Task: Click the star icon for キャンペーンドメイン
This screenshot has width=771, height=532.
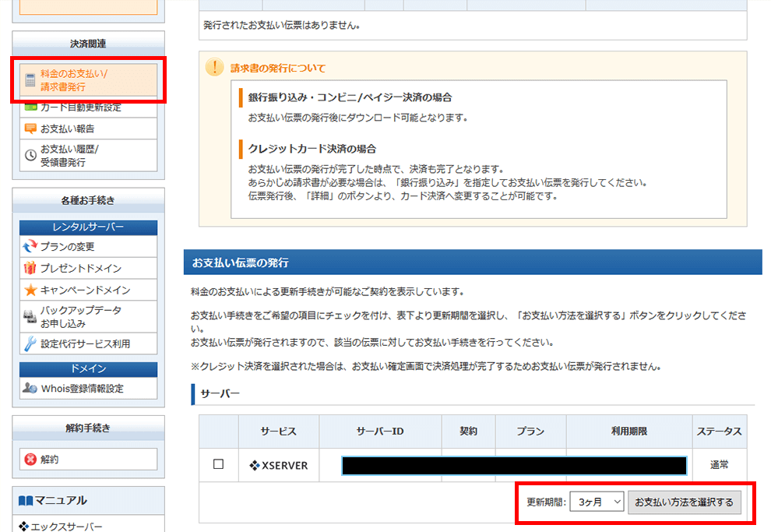Action: [x=30, y=290]
